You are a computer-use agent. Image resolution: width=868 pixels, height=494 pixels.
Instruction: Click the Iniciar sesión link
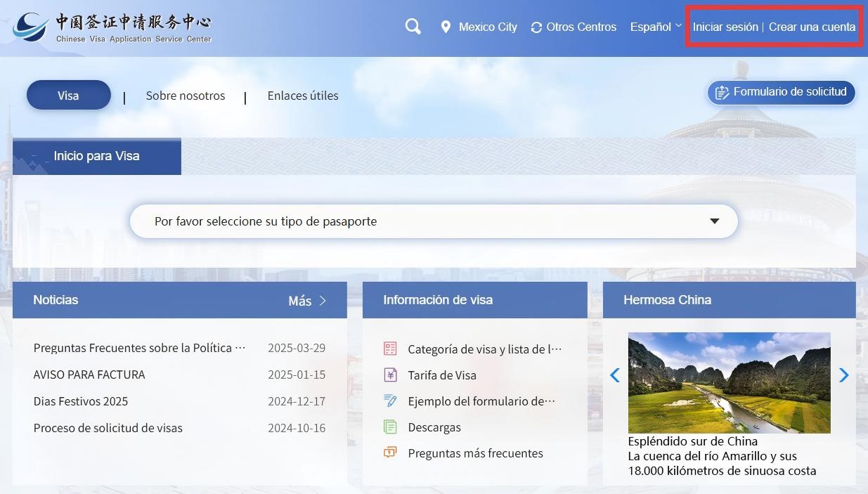(x=725, y=27)
